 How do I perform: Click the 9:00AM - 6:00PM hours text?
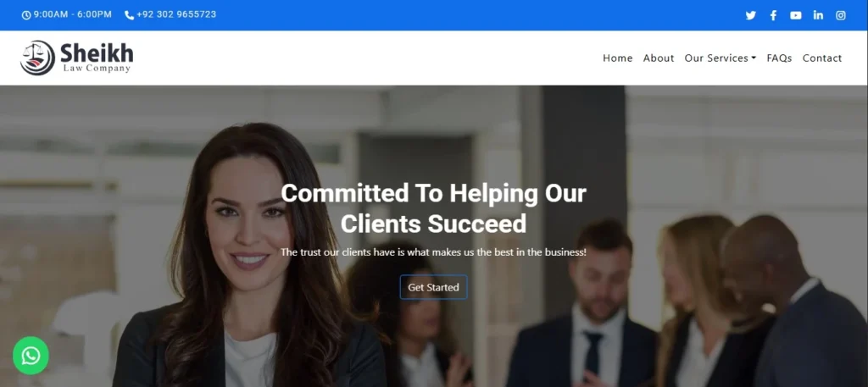click(73, 14)
